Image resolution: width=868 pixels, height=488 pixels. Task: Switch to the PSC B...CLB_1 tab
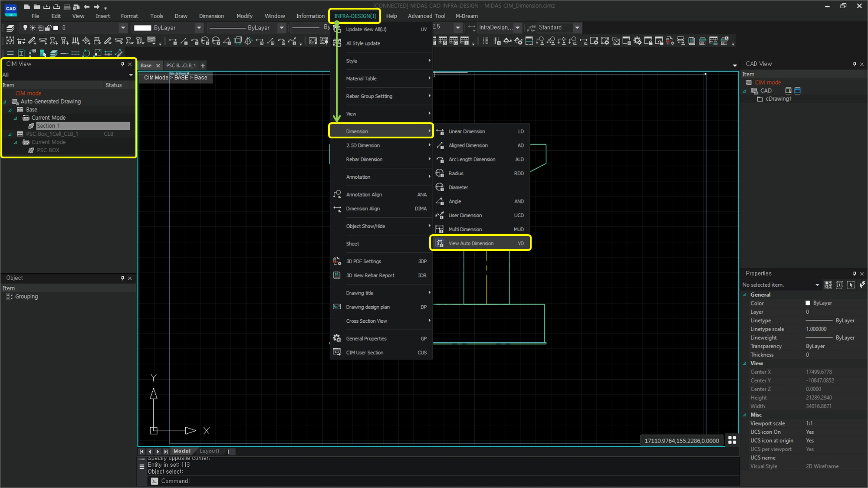181,66
